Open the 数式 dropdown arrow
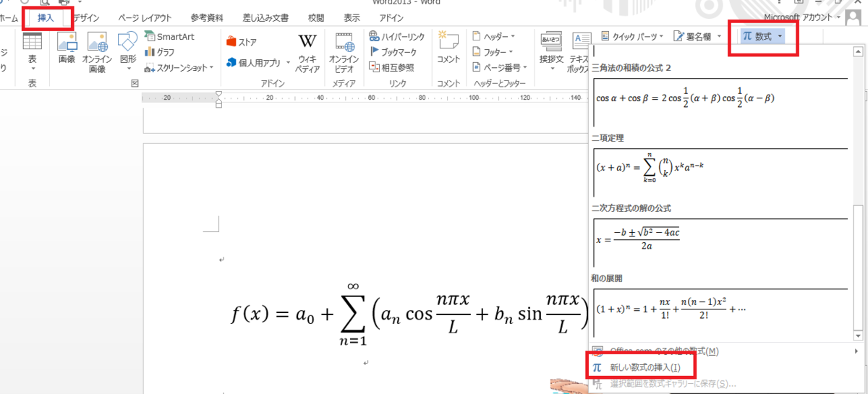868x394 pixels. [780, 36]
